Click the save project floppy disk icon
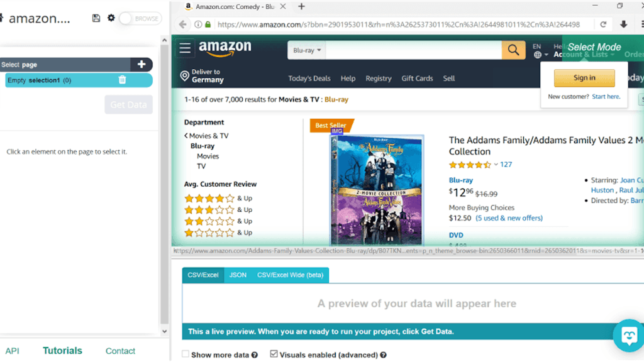 coord(96,18)
